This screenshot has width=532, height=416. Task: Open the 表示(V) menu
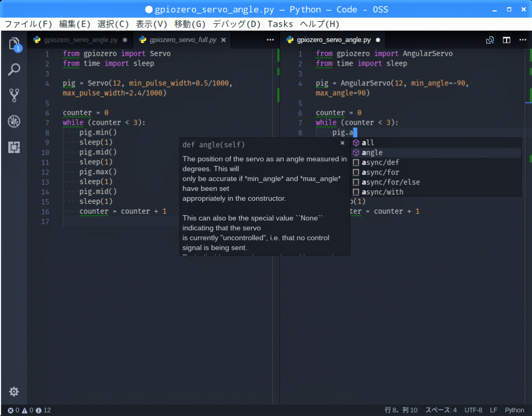pos(151,24)
